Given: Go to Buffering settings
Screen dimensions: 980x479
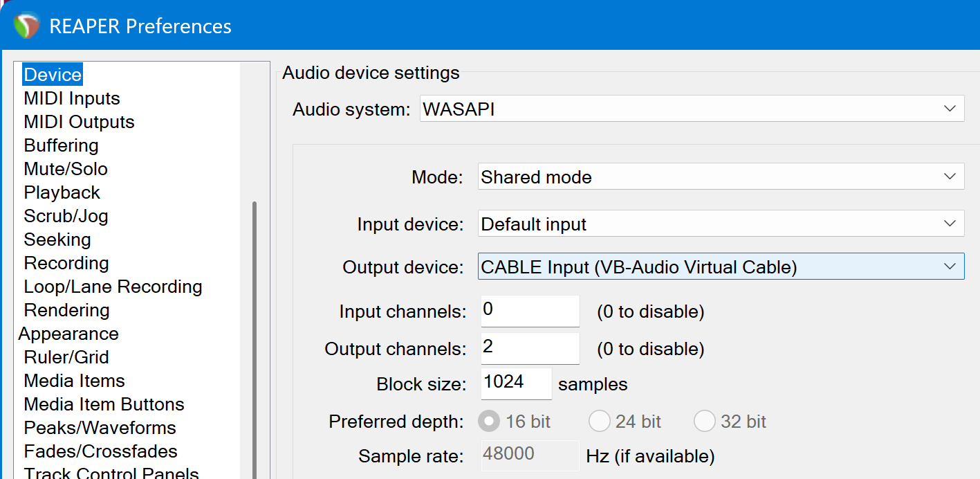Looking at the screenshot, I should tap(61, 145).
